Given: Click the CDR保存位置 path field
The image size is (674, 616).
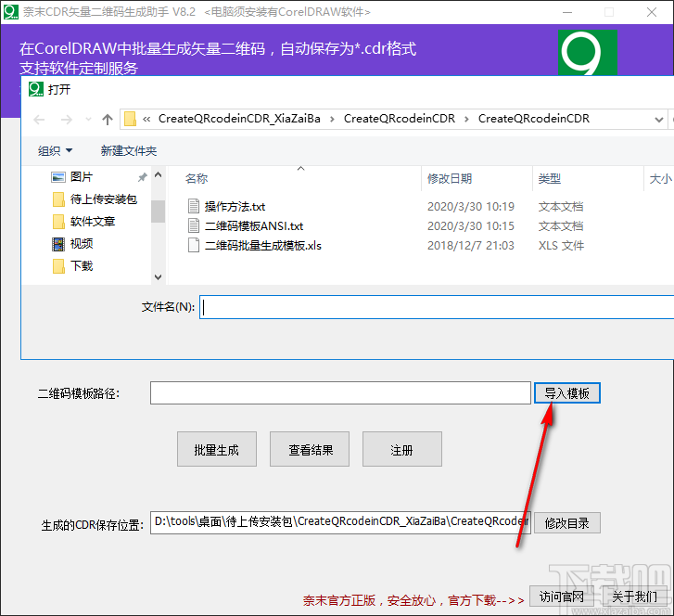Looking at the screenshot, I should pyautogui.click(x=340, y=522).
